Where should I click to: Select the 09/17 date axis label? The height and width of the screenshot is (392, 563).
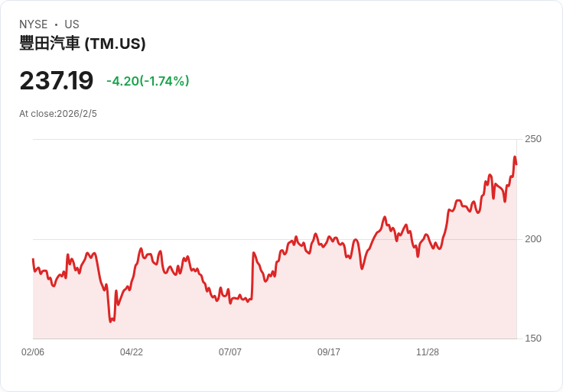[329, 352]
